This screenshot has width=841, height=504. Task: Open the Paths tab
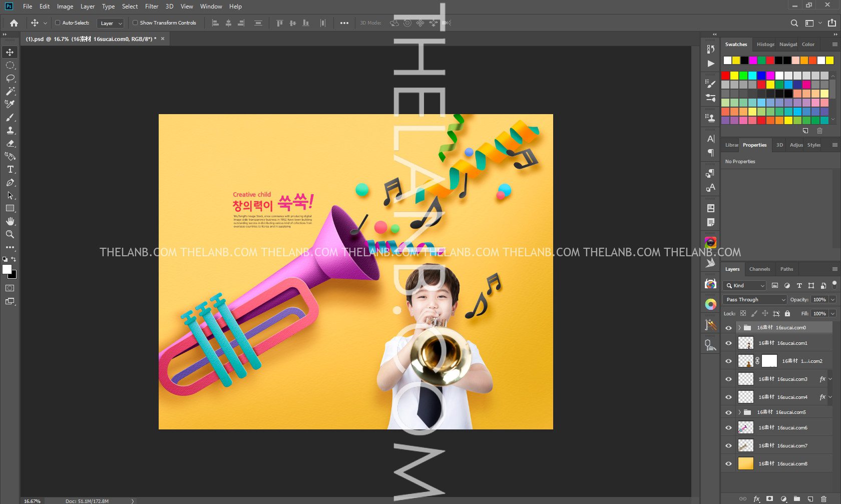[786, 269]
